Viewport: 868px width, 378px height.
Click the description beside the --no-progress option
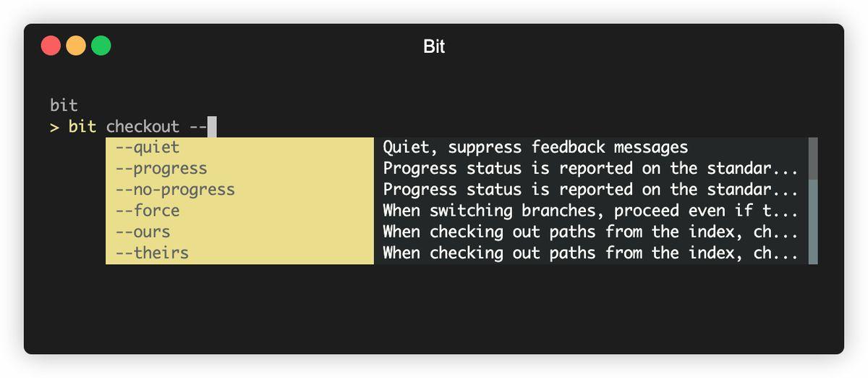tap(590, 190)
